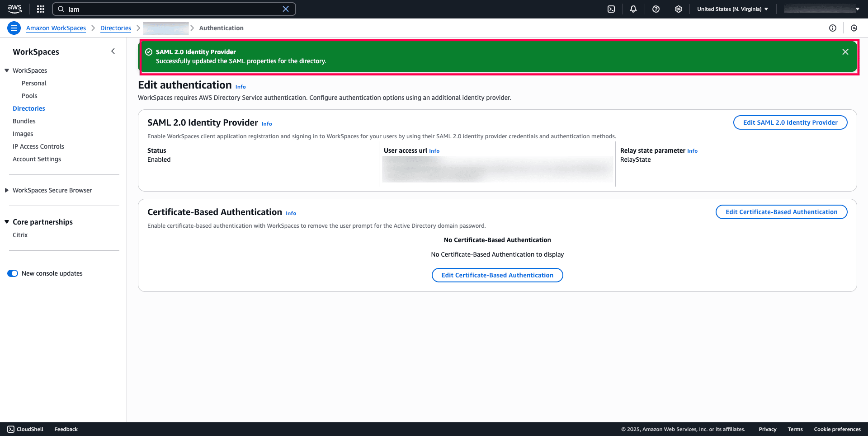Screen dimensions: 868x436
Task: Clear the search box text
Action: [x=286, y=9]
